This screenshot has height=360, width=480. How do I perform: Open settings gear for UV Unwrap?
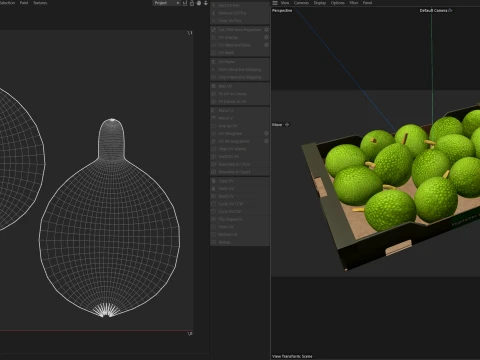(x=266, y=37)
